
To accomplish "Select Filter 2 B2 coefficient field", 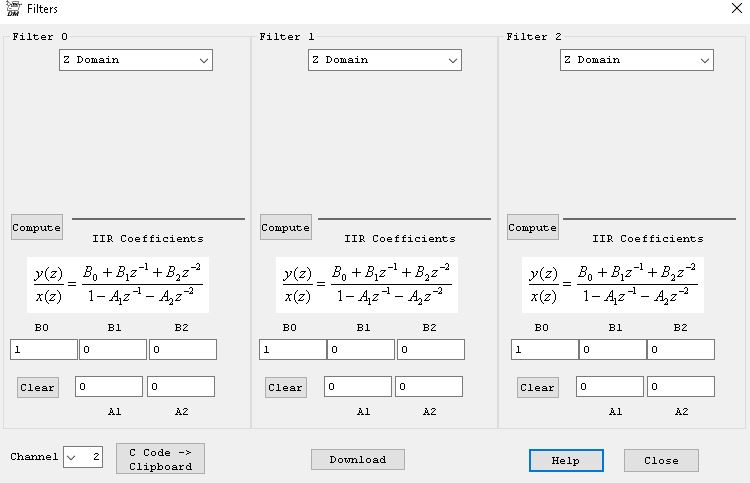I will tap(681, 350).
